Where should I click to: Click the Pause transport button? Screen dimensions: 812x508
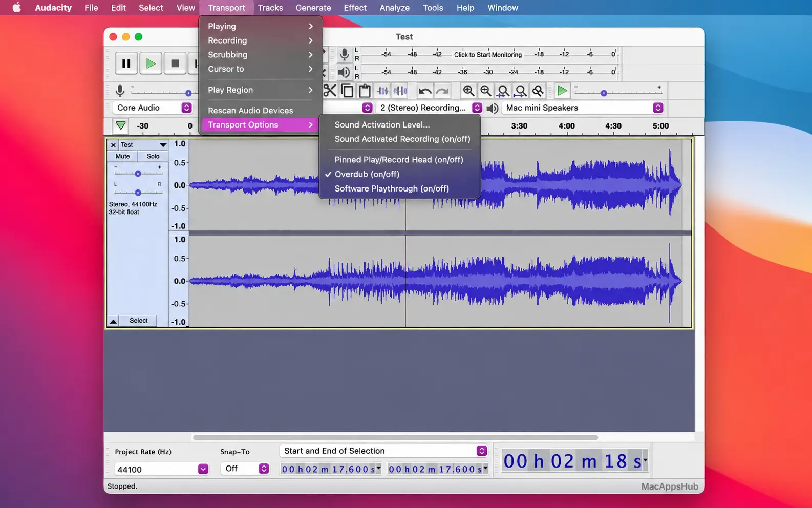(126, 63)
